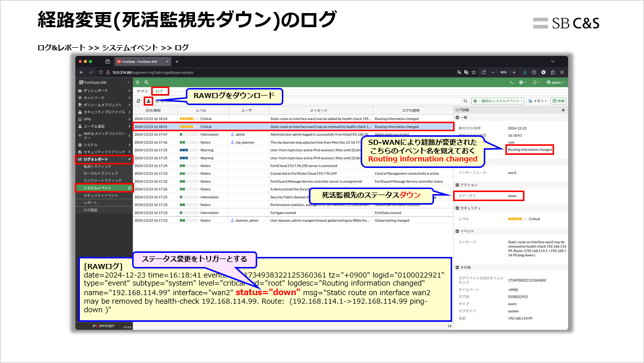This screenshot has width=644, height=363.
Task: Expand the セキュリティプロファイル menu
Action: pyautogui.click(x=104, y=112)
